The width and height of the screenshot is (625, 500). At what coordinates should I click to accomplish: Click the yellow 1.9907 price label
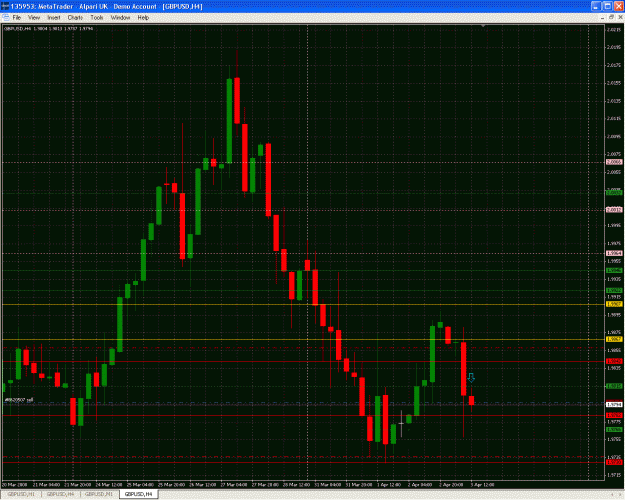click(x=614, y=304)
